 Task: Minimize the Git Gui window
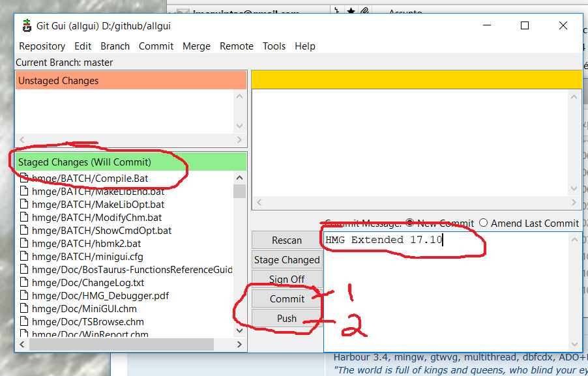(487, 25)
